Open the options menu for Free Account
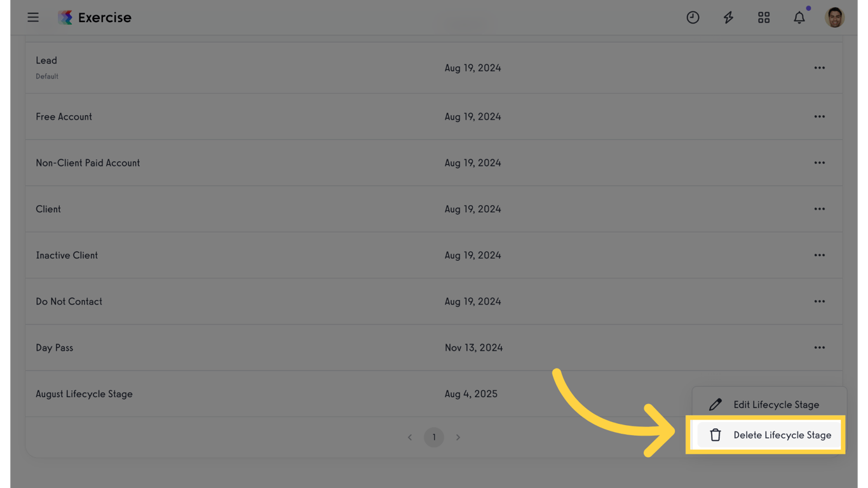 click(x=820, y=117)
